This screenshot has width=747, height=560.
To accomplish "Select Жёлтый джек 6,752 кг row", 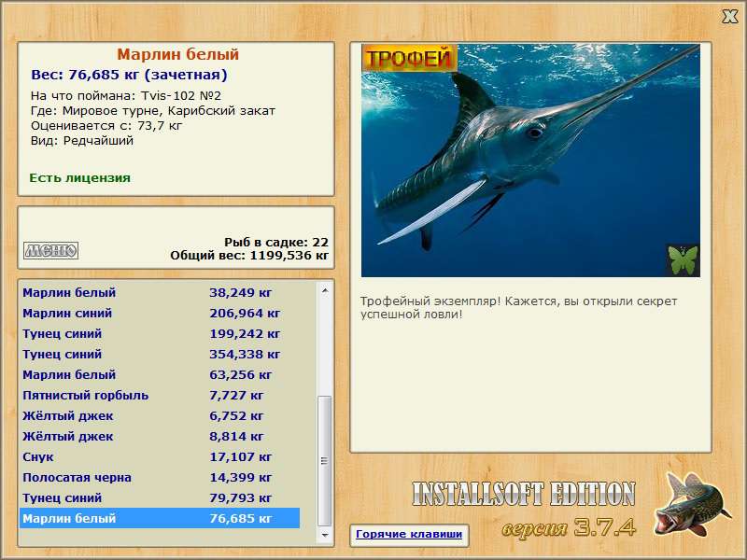I will [160, 415].
